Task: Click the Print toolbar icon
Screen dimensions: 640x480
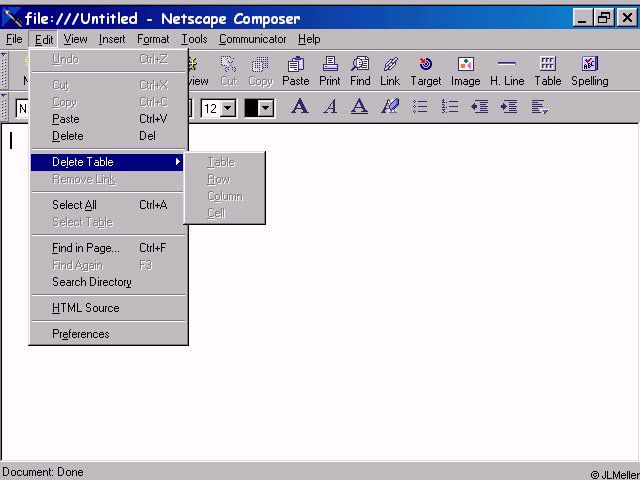Action: pos(329,71)
